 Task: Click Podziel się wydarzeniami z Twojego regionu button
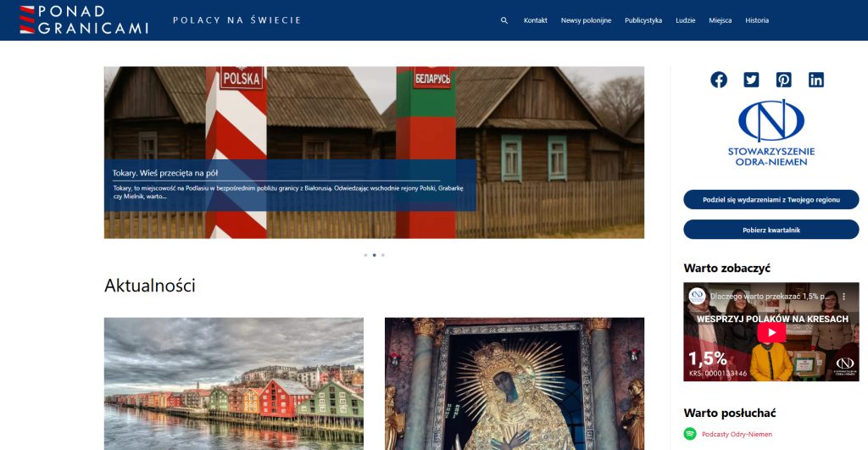(x=771, y=200)
